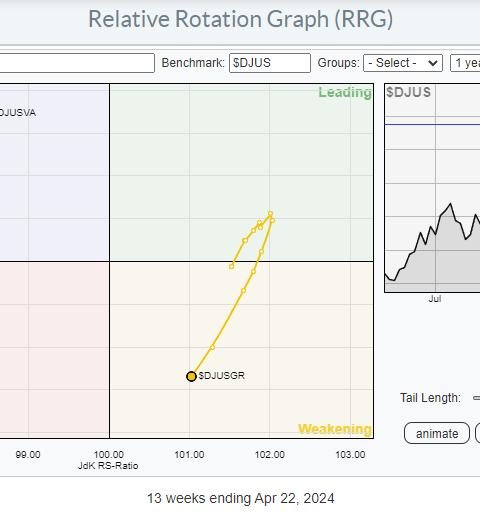Viewport: 480px width, 512px height.
Task: Click the $DJUSVA label in the Improving quadrant
Action: click(x=18, y=113)
